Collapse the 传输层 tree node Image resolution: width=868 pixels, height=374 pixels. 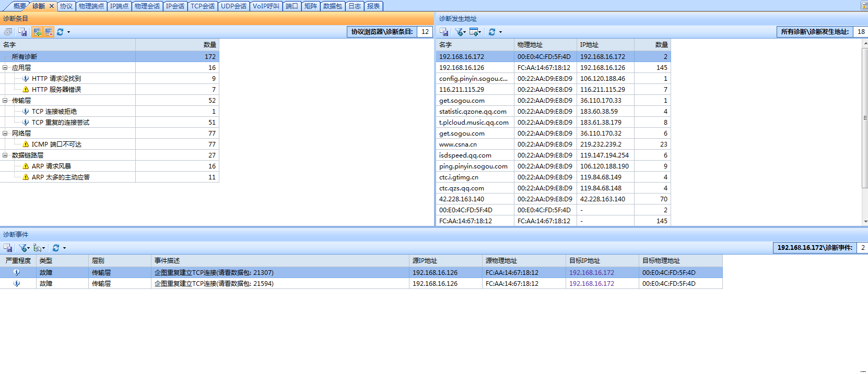[5, 101]
